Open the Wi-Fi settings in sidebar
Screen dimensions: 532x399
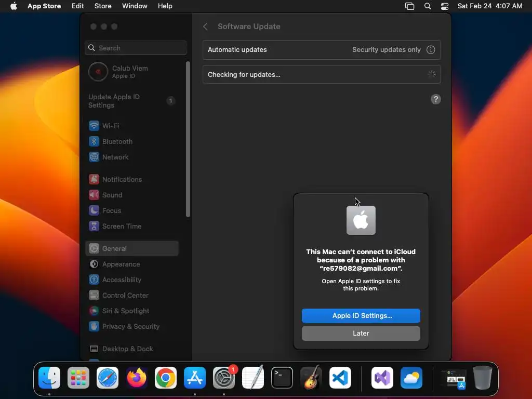[131, 126]
